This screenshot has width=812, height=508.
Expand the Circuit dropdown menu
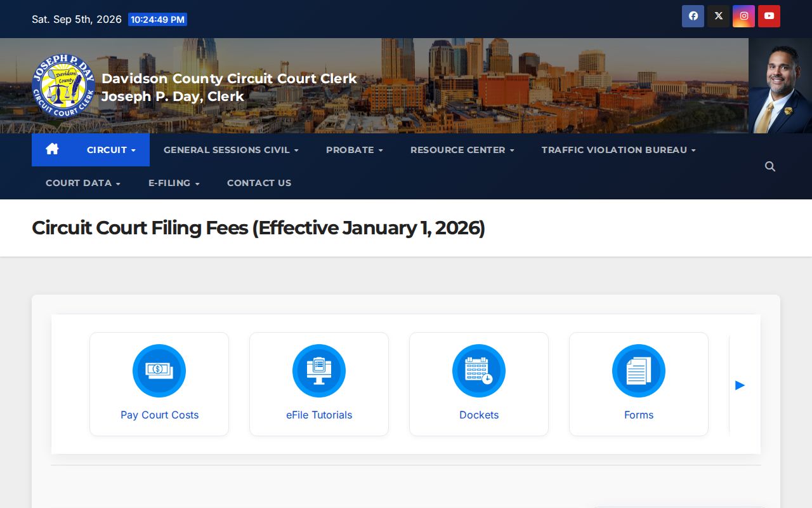(x=111, y=150)
